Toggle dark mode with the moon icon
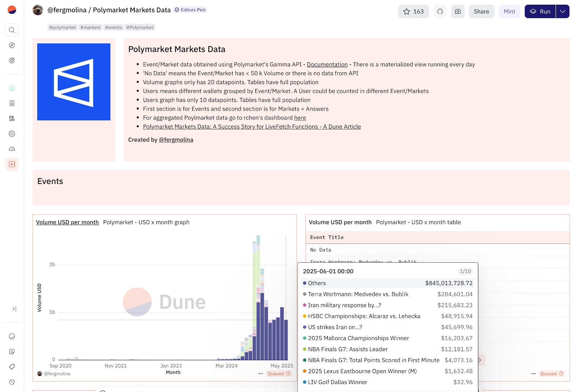The image size is (578, 392). [12, 382]
